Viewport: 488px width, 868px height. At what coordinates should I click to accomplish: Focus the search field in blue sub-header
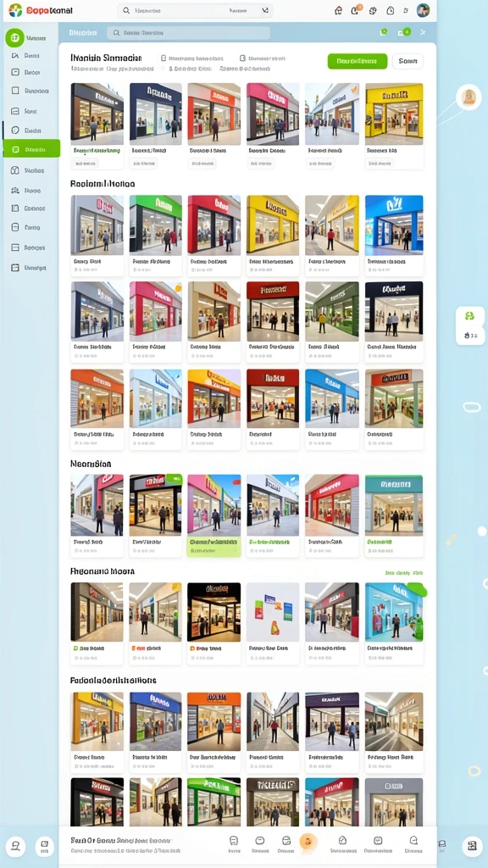click(188, 33)
